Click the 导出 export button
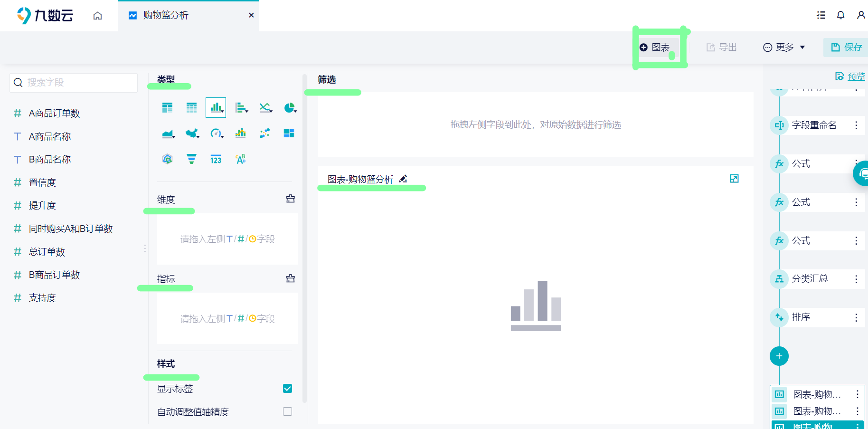868x429 pixels. point(722,47)
